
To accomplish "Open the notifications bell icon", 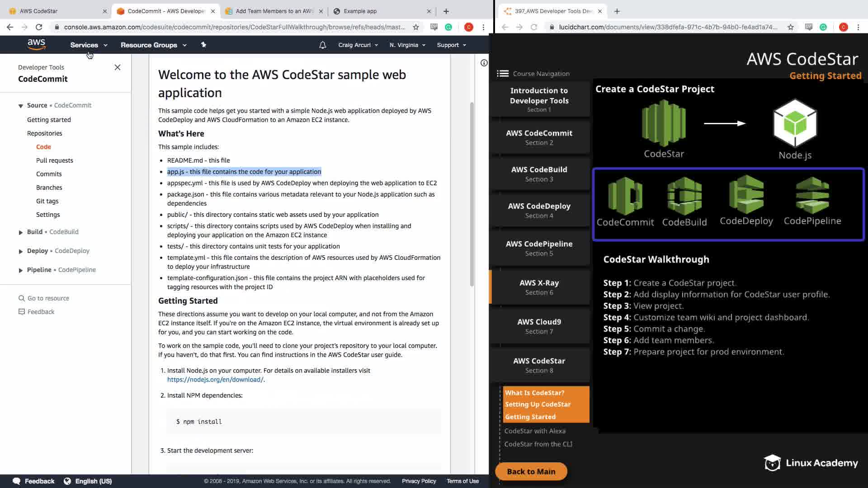I will coord(322,45).
